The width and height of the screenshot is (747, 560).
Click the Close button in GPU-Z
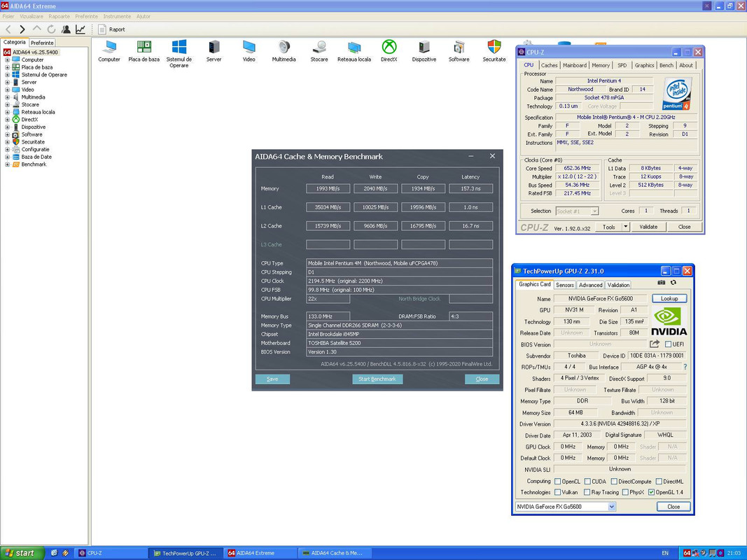click(x=673, y=507)
